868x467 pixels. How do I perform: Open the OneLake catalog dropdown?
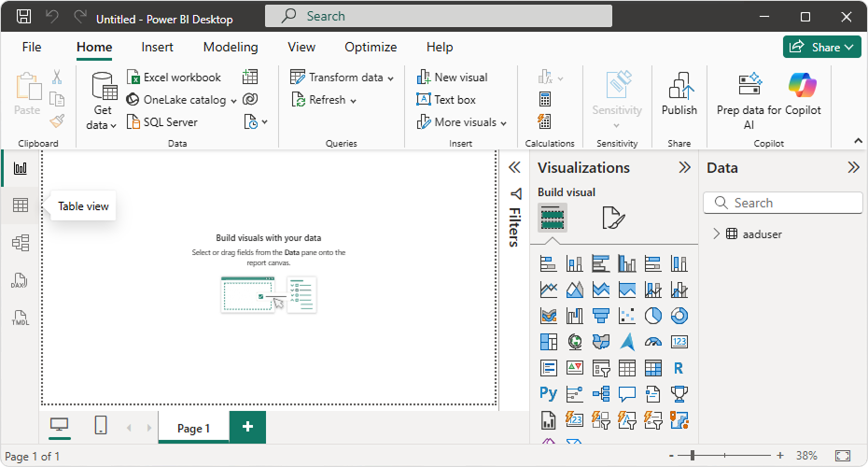[x=231, y=100]
